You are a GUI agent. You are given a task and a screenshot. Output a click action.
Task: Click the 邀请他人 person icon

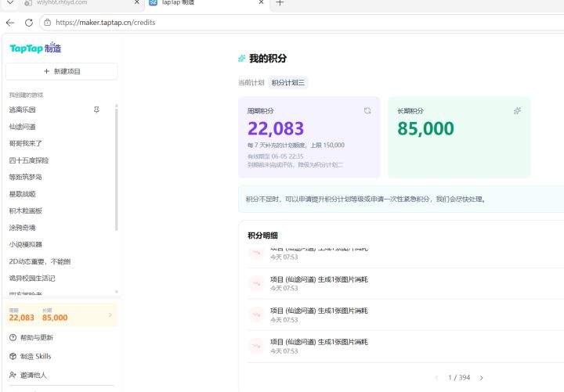coord(13,375)
